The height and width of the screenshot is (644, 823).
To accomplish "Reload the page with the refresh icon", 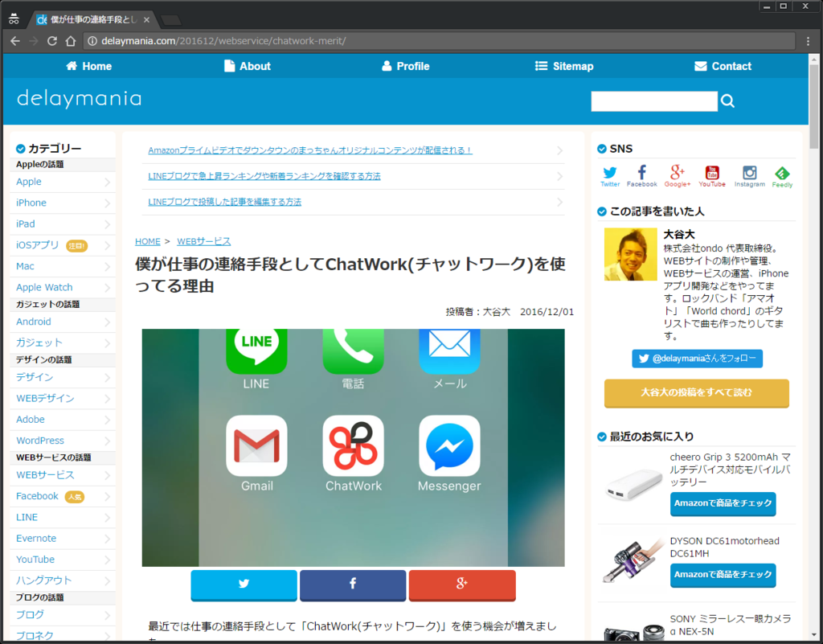I will (52, 41).
